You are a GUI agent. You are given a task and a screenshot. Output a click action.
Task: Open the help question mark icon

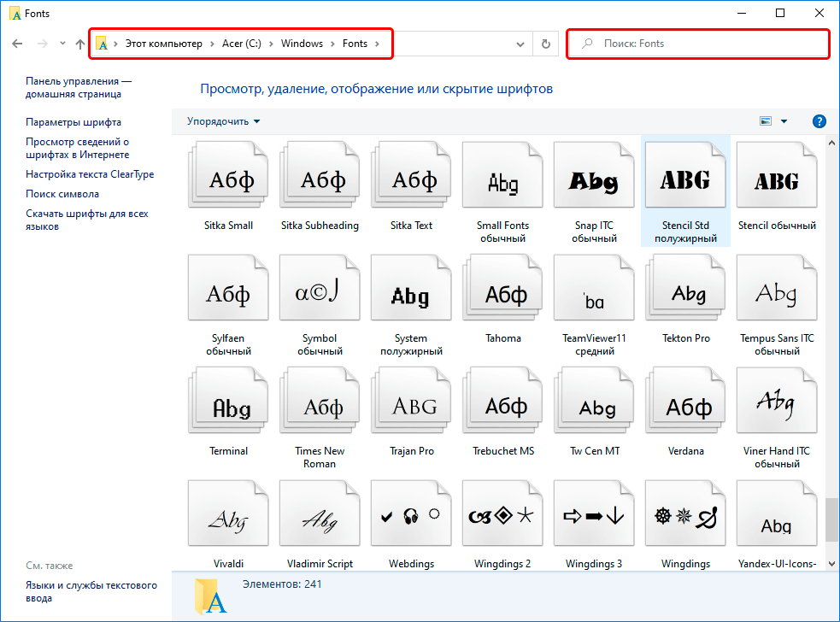(819, 121)
